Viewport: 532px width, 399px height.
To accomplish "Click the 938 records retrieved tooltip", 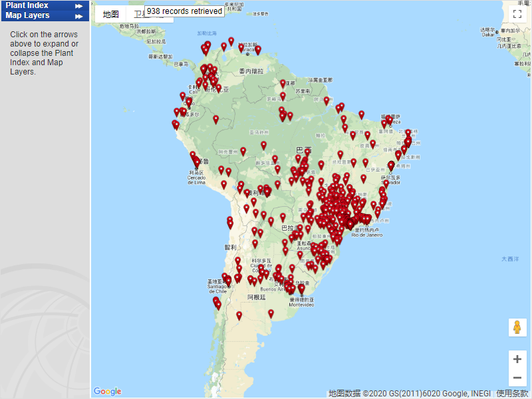I will click(x=184, y=11).
